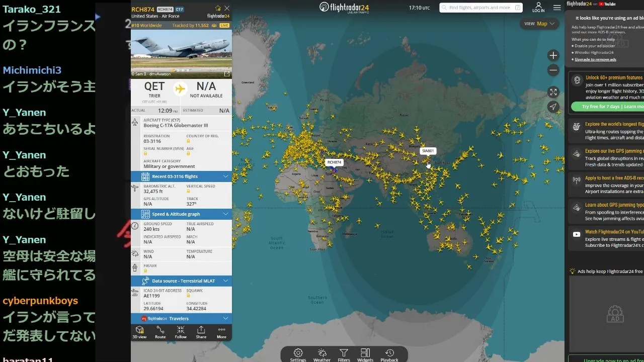This screenshot has height=362, width=644.
Task: Click chat username Michimichi3
Action: (32, 70)
